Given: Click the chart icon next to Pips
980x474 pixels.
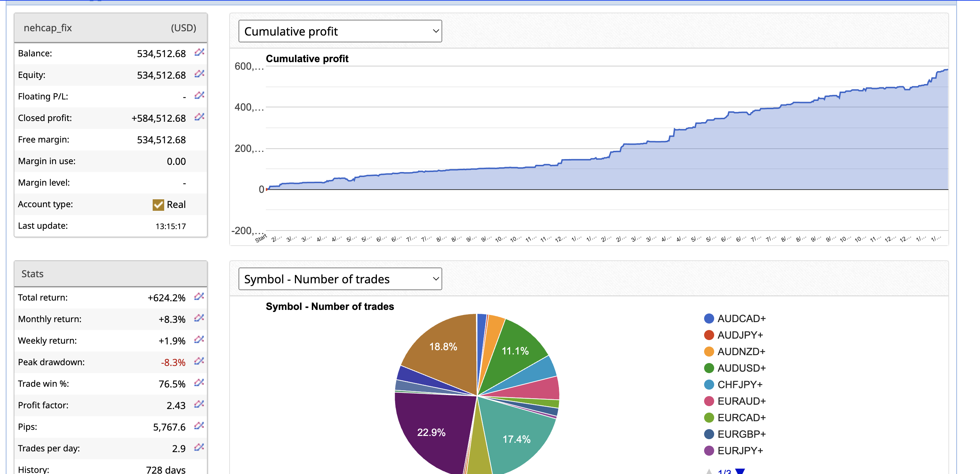Looking at the screenshot, I should coord(199,426).
